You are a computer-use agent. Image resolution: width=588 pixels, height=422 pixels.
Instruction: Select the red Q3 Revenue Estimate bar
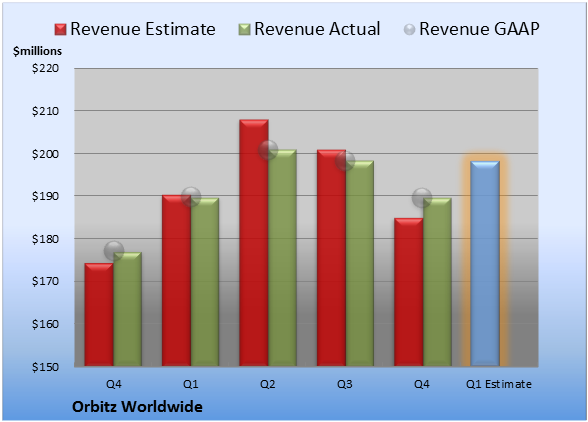331,258
